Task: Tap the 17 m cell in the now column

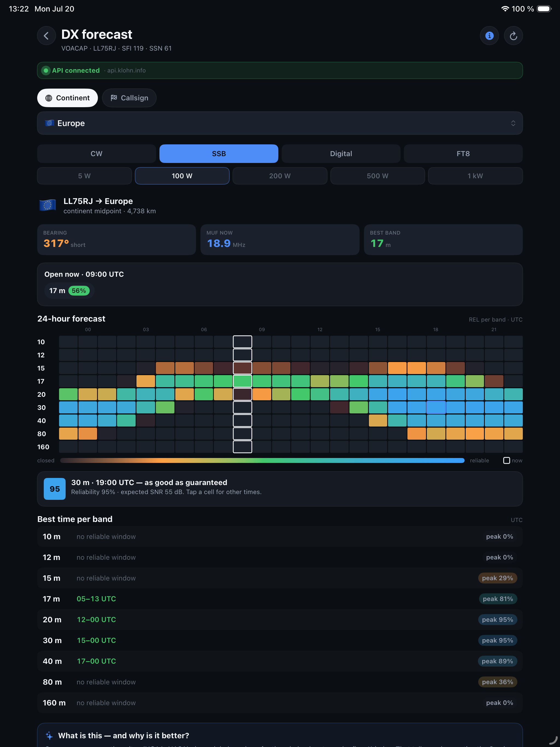Action: coord(243,381)
